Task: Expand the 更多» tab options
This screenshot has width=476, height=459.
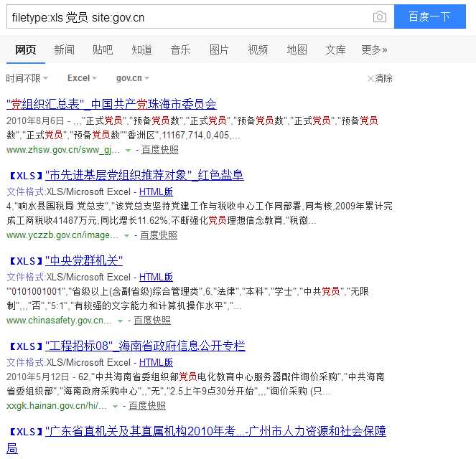Action: click(374, 49)
